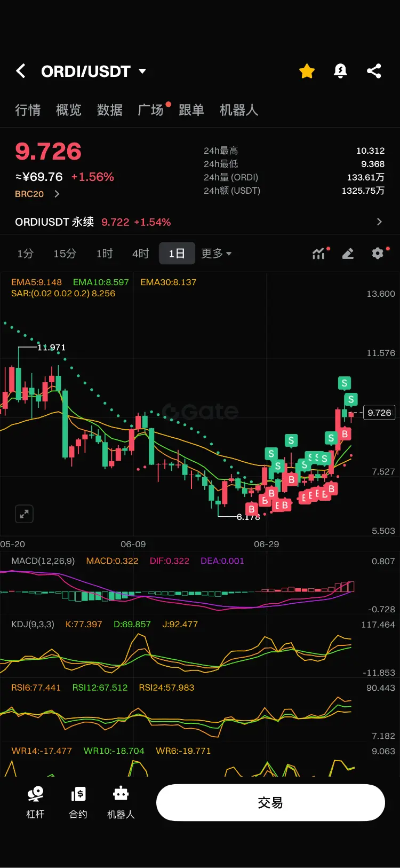Tap the EMA30:8.137 indicator label
This screenshot has width=400, height=868.
click(168, 282)
